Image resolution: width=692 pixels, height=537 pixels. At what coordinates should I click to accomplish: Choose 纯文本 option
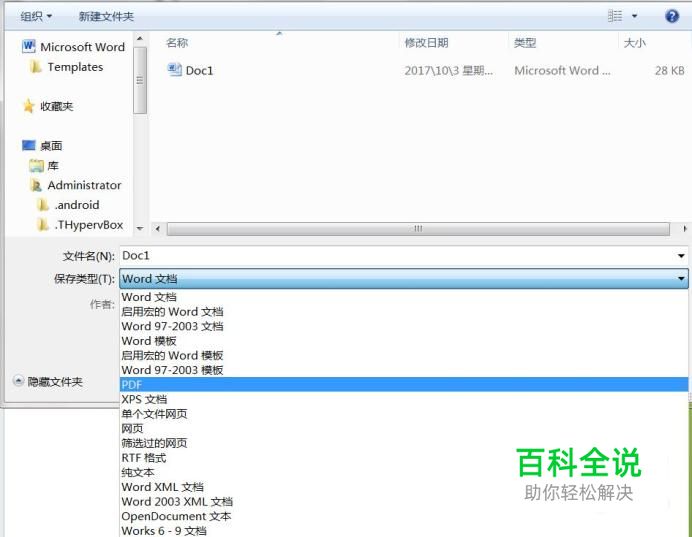tap(404, 472)
